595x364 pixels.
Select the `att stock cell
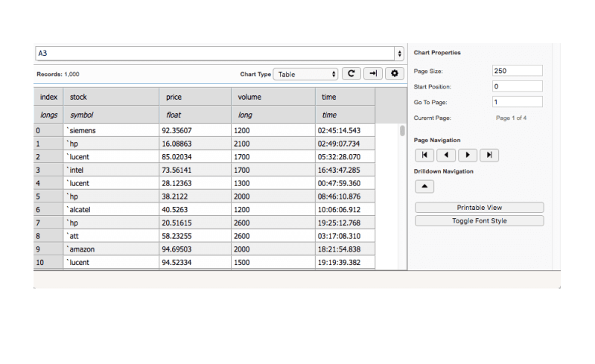point(111,236)
